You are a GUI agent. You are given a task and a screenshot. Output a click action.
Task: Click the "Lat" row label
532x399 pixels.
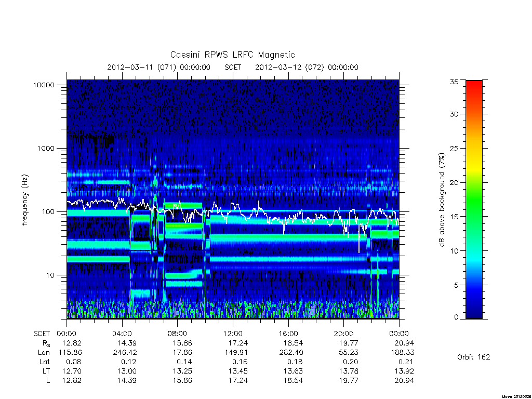[45, 362]
